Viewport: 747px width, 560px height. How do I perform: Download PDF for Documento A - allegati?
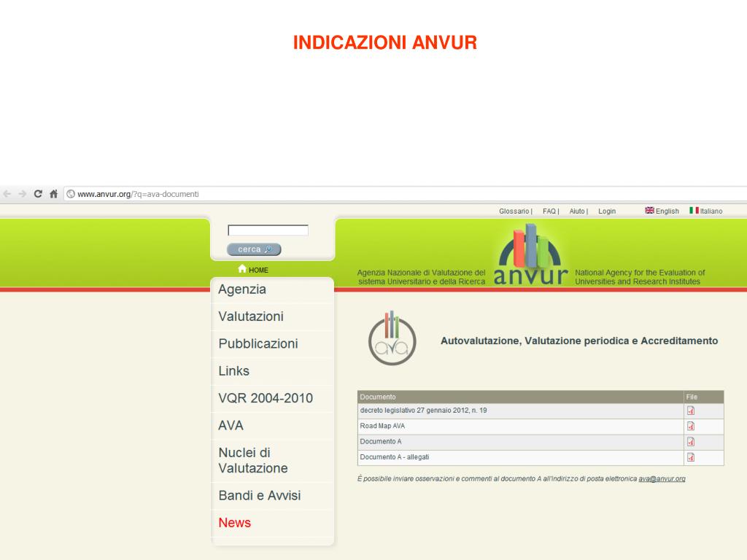(x=691, y=458)
